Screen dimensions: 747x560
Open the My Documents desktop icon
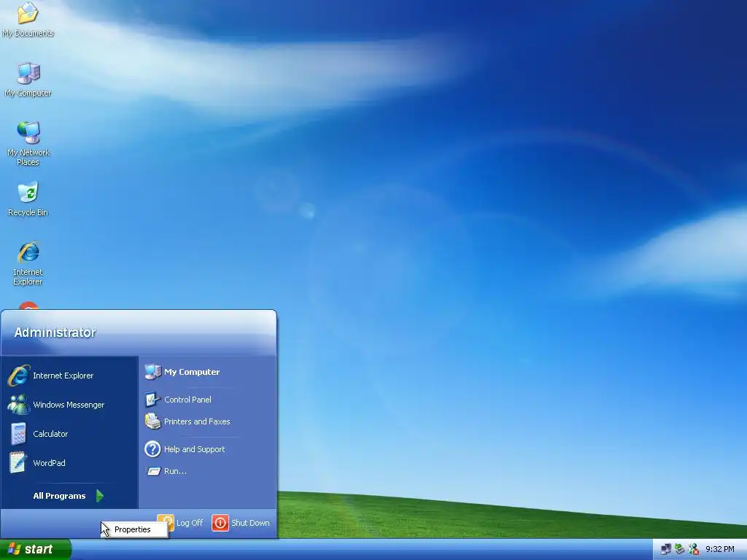click(28, 19)
